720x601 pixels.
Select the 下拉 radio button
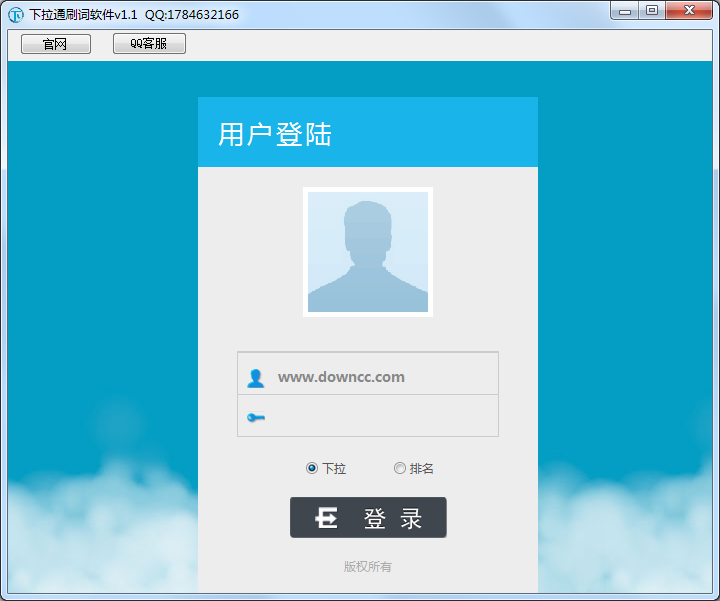click(x=312, y=468)
